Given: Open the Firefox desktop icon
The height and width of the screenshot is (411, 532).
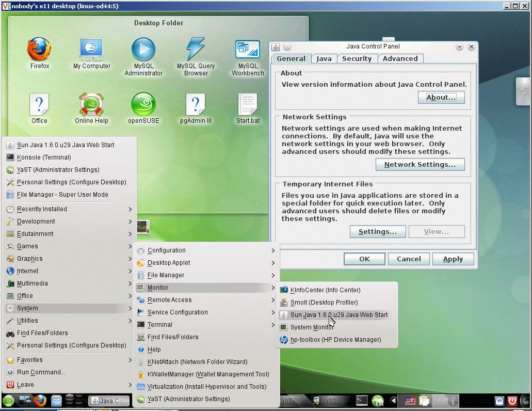Looking at the screenshot, I should click(39, 53).
